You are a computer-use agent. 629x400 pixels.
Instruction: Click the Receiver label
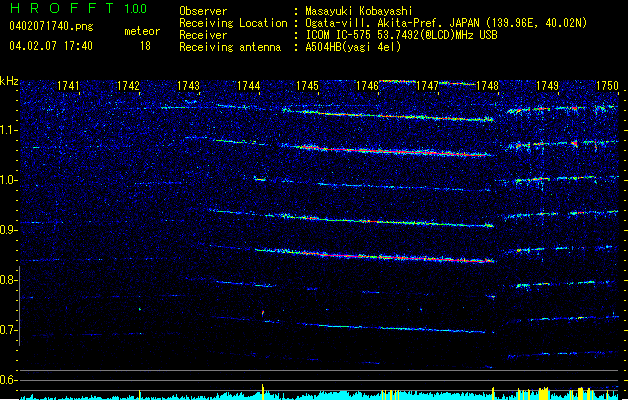click(x=203, y=35)
